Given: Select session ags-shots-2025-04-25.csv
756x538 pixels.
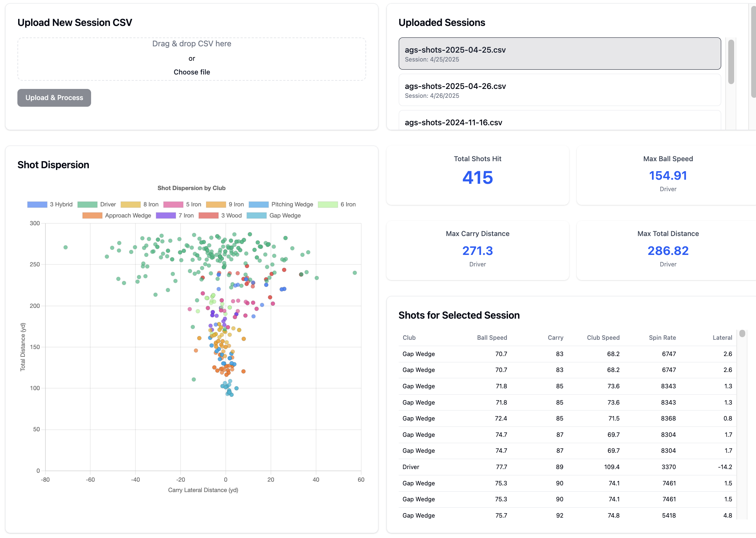Looking at the screenshot, I should [x=560, y=54].
